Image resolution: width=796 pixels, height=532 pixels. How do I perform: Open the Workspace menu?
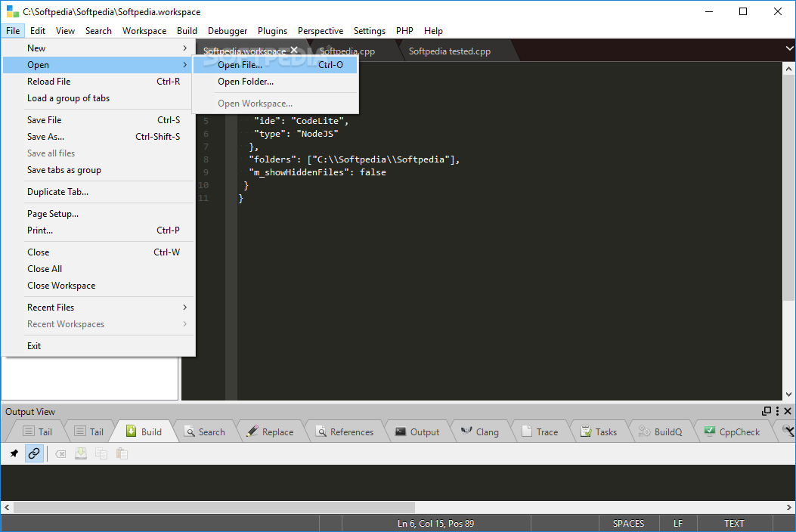pos(144,31)
